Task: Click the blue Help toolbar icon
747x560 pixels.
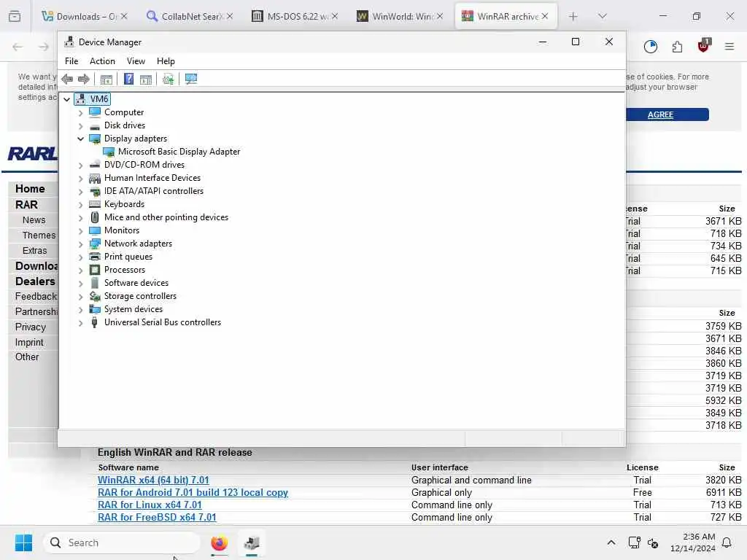Action: (x=128, y=79)
